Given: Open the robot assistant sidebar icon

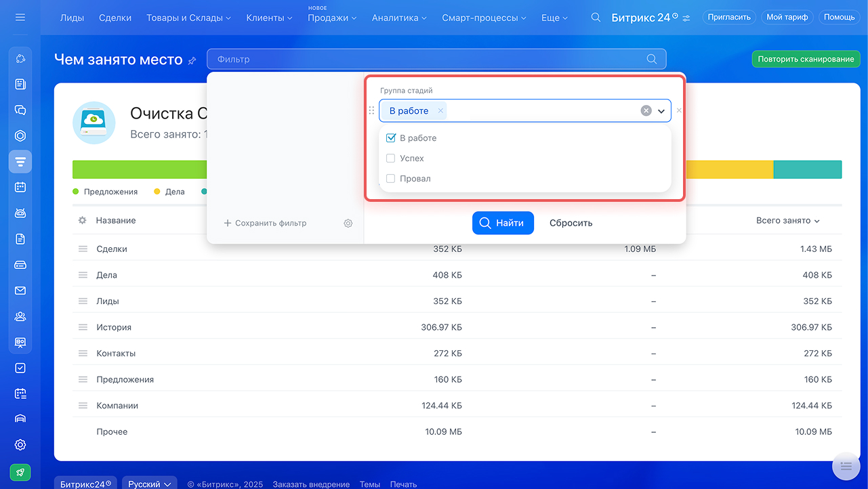Looking at the screenshot, I should tap(20, 213).
